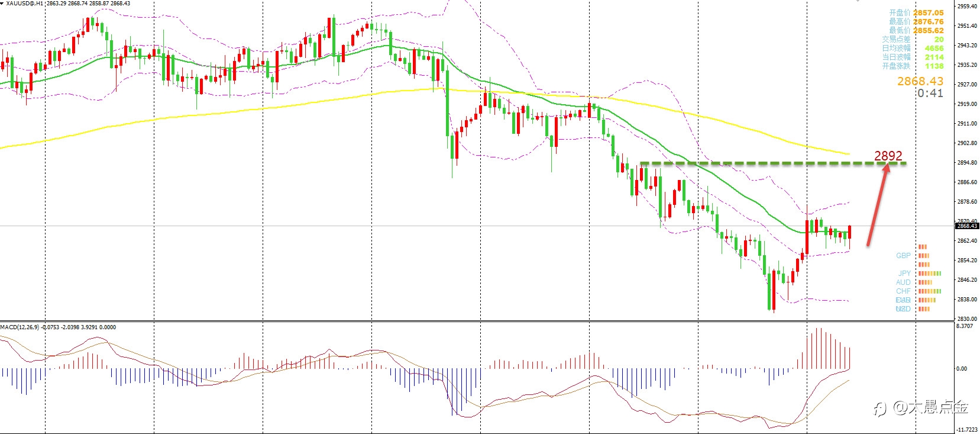Click the 2911.00 price axis label

point(966,124)
